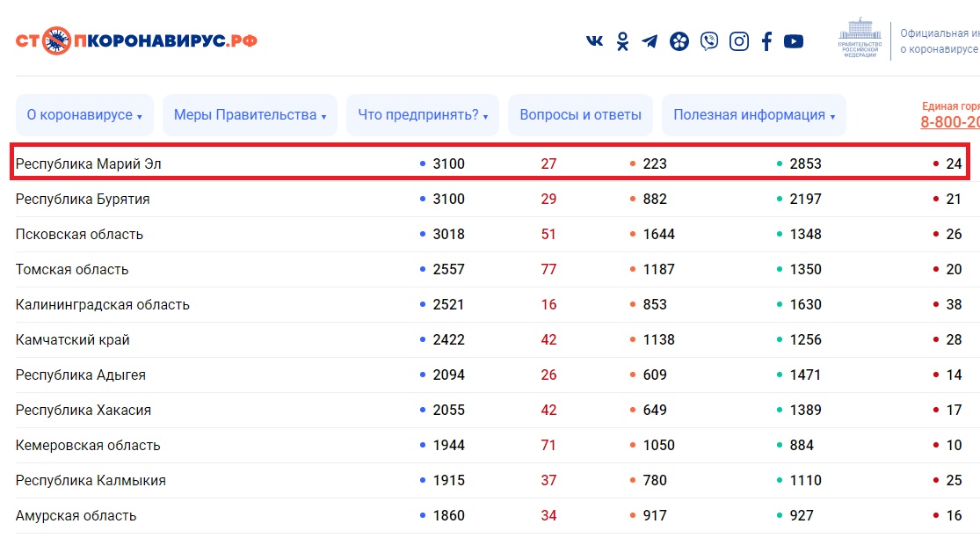Click the YouTube channel icon

point(794,40)
